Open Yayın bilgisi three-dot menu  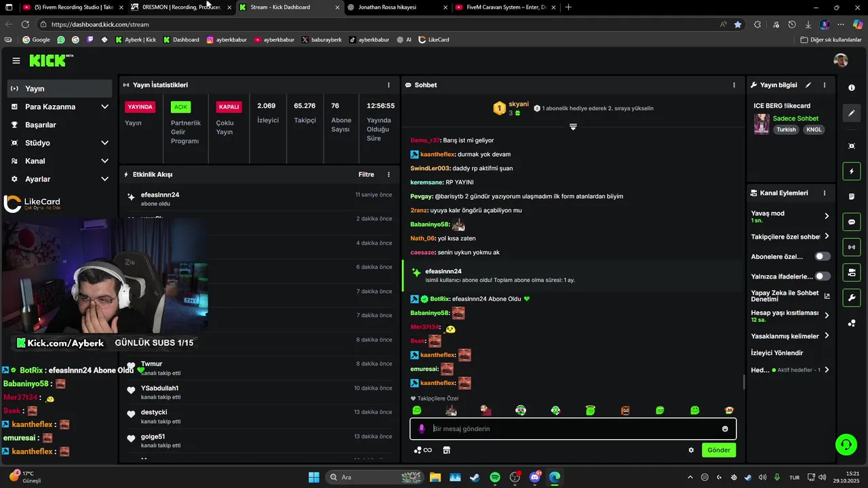click(x=825, y=85)
